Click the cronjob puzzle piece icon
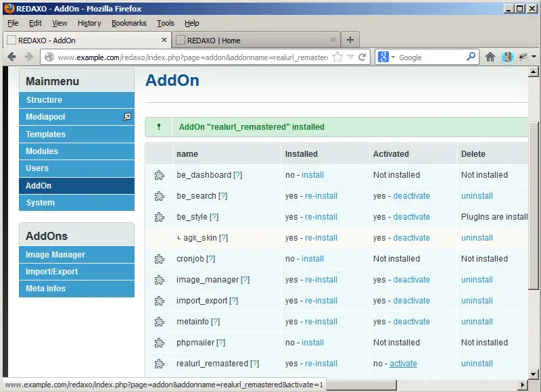The width and height of the screenshot is (541, 392). (159, 259)
